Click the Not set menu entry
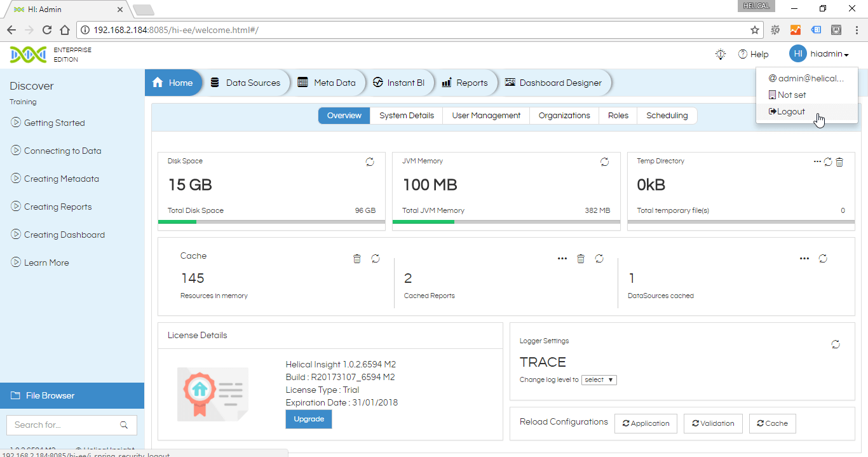The height and width of the screenshot is (457, 868). pos(807,95)
